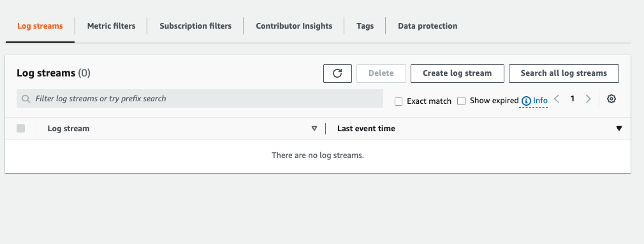644x244 pixels.
Task: Click the refresh log streams icon button
Action: click(337, 73)
